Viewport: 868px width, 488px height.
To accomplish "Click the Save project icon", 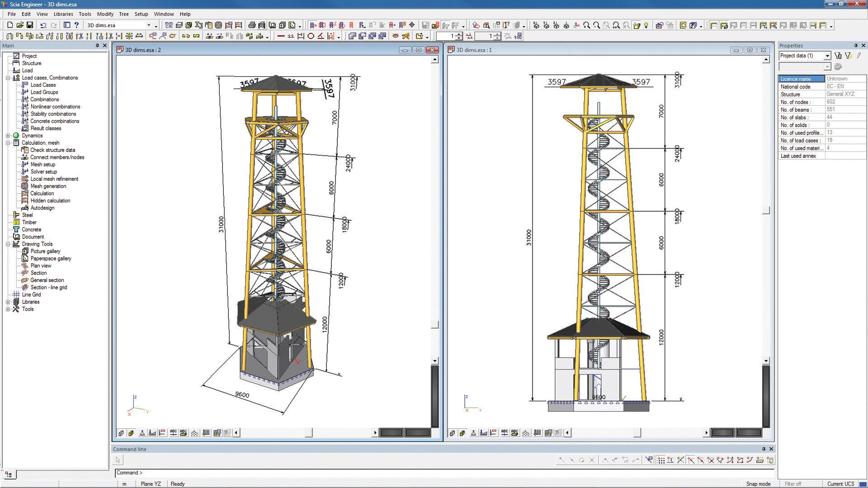I will click(30, 25).
